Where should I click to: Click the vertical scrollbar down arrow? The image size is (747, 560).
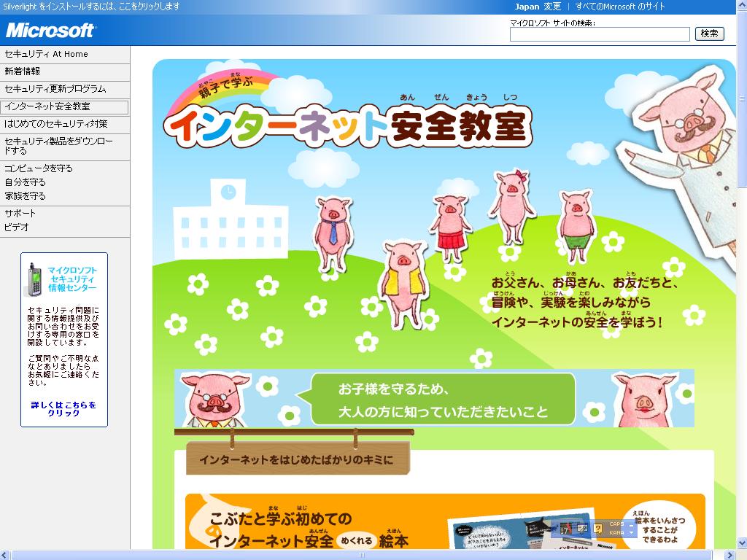(x=742, y=542)
